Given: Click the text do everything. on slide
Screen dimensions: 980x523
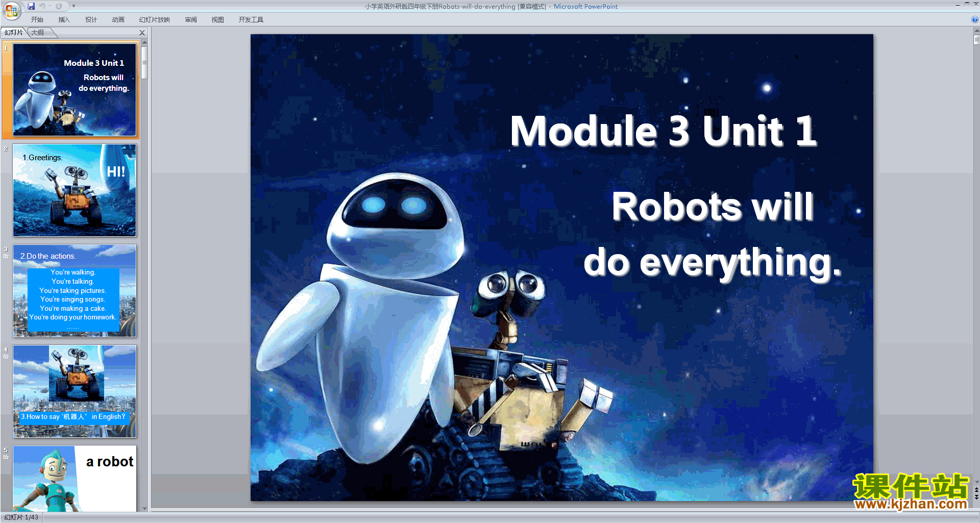Looking at the screenshot, I should (x=712, y=263).
